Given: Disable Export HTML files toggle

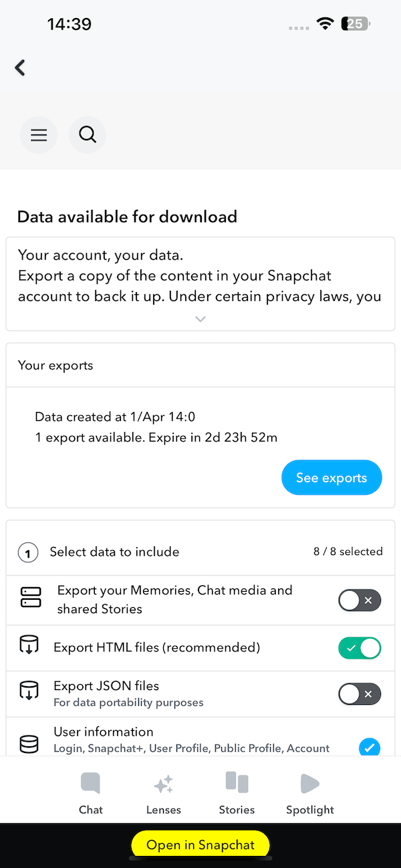Looking at the screenshot, I should (360, 647).
